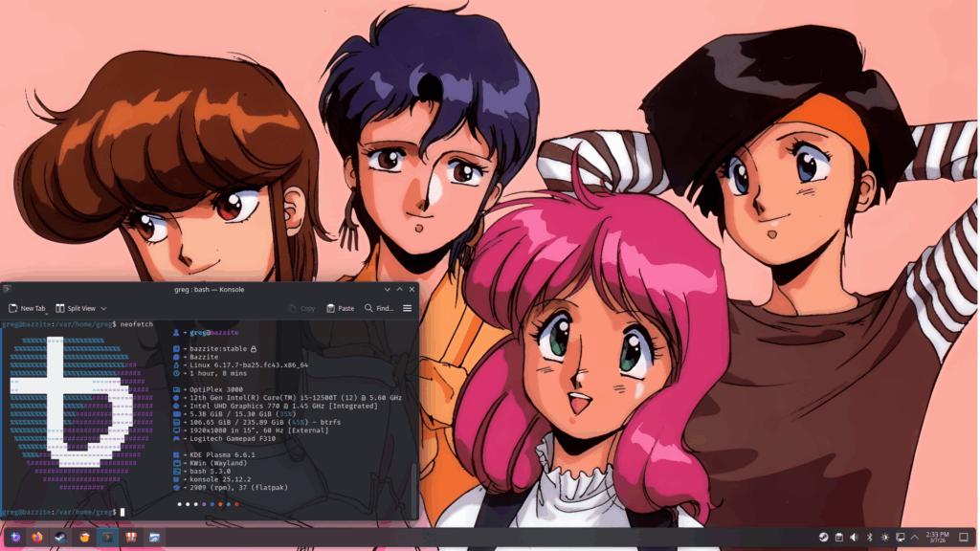The width and height of the screenshot is (980, 551).
Task: Open the volume control in tray
Action: pos(854,538)
